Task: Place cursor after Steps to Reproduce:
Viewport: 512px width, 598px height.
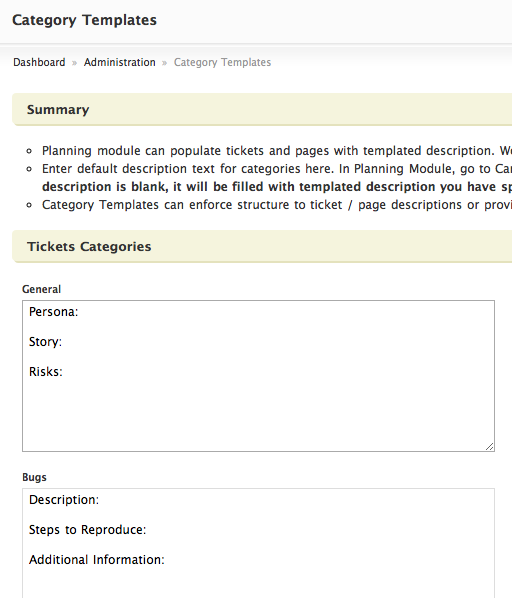Action: pyautogui.click(x=147, y=530)
